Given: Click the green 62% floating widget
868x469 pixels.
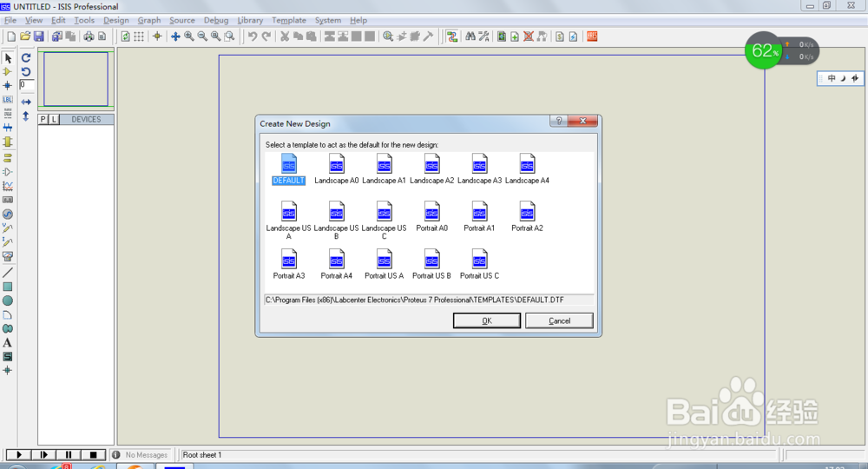Looking at the screenshot, I should coord(765,51).
